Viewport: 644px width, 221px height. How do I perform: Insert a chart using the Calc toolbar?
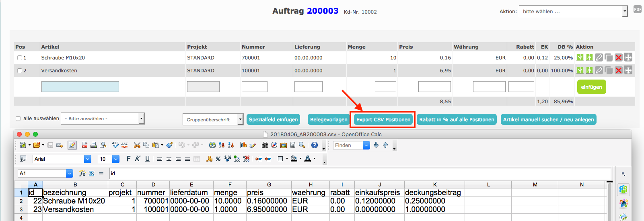point(243,145)
